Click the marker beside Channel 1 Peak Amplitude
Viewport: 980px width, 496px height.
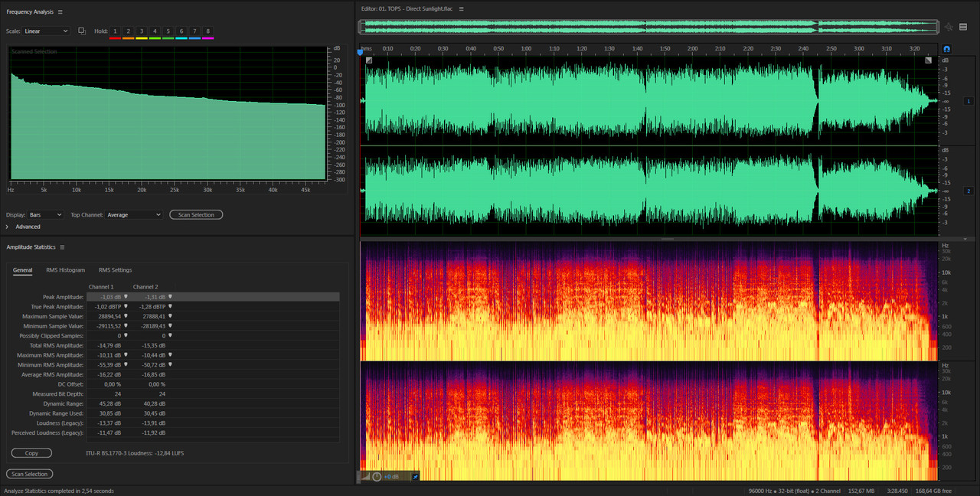pos(126,296)
